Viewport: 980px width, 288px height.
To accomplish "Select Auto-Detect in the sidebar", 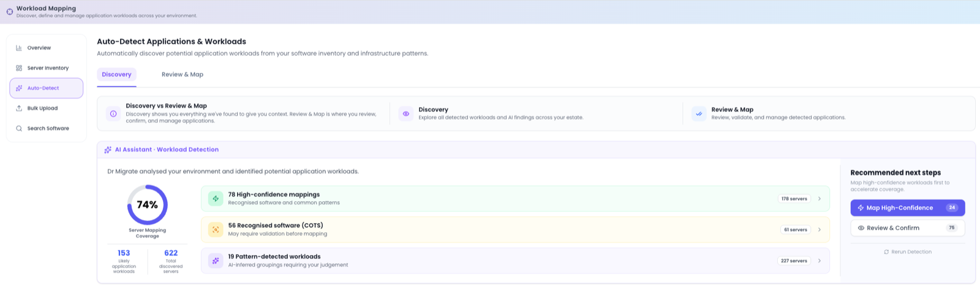I will click(x=47, y=88).
